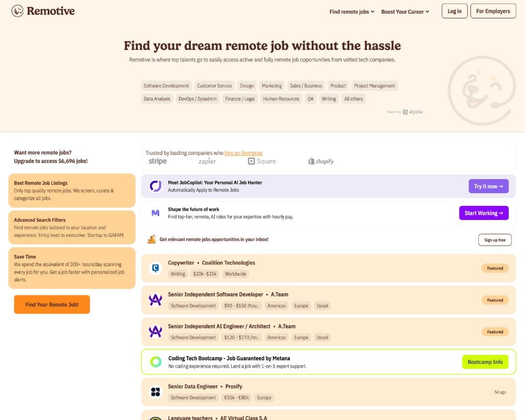Click the Proxify company logo
The height and width of the screenshot is (420, 525).
(x=155, y=392)
